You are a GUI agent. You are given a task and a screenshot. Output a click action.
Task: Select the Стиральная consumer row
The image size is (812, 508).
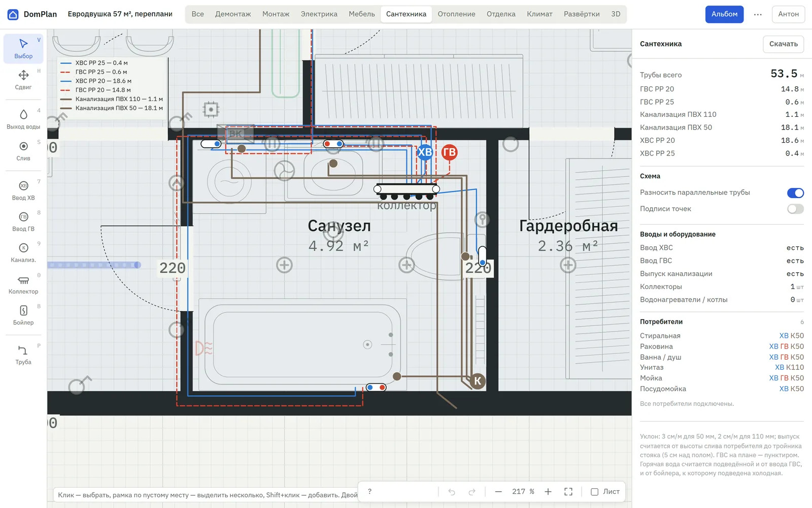coord(722,336)
